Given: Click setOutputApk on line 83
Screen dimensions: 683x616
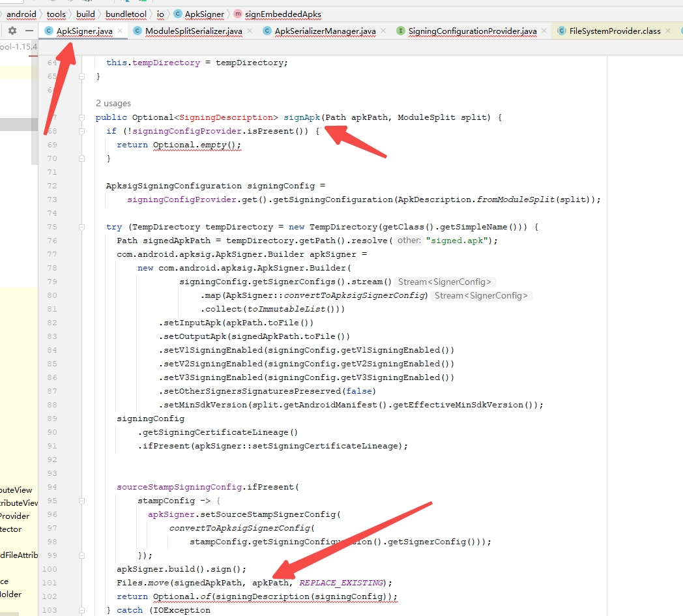Looking at the screenshot, I should pyautogui.click(x=195, y=337).
